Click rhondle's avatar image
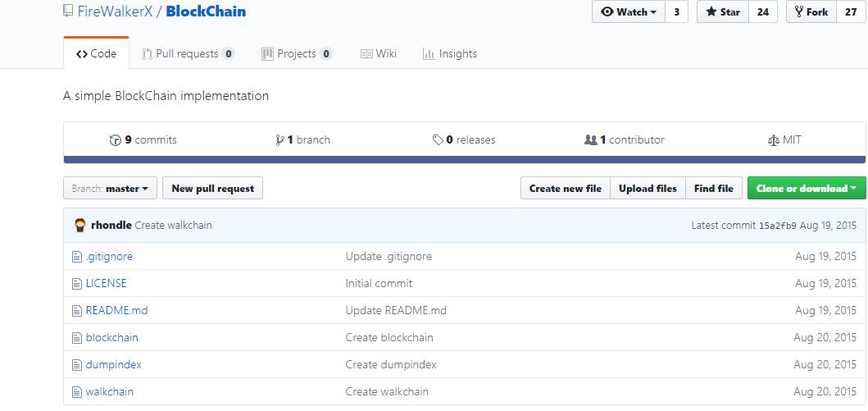 80,225
